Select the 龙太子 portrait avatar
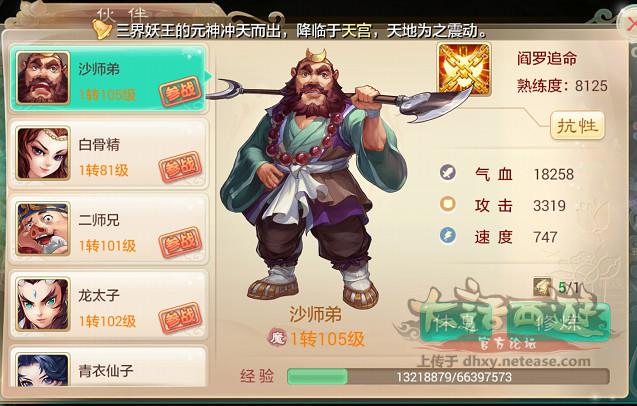637x406 pixels. (43, 304)
